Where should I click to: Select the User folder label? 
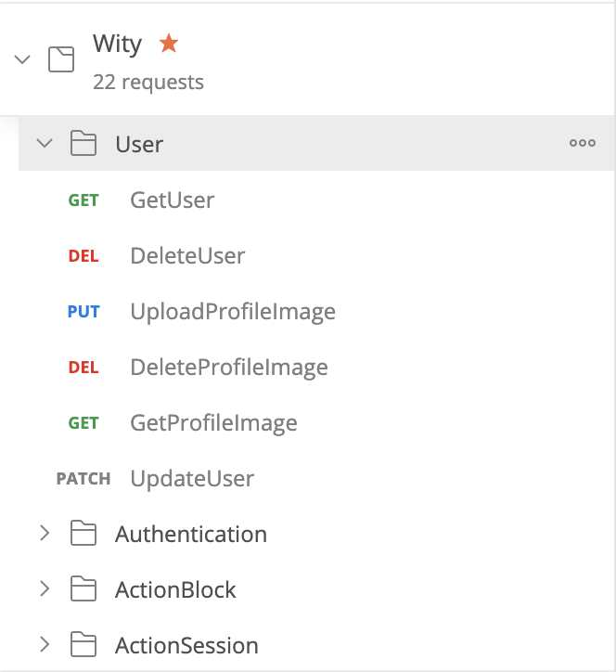point(139,144)
